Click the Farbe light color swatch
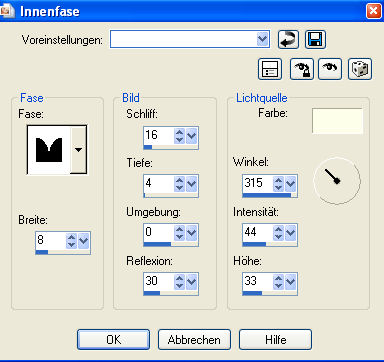Viewport: 384px width, 362px height. (337, 121)
